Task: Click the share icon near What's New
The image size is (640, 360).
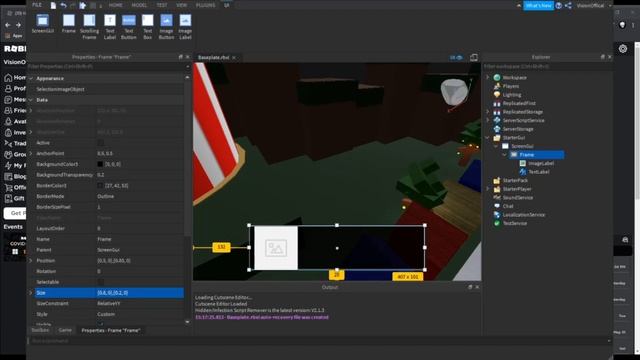Action: pos(568,5)
